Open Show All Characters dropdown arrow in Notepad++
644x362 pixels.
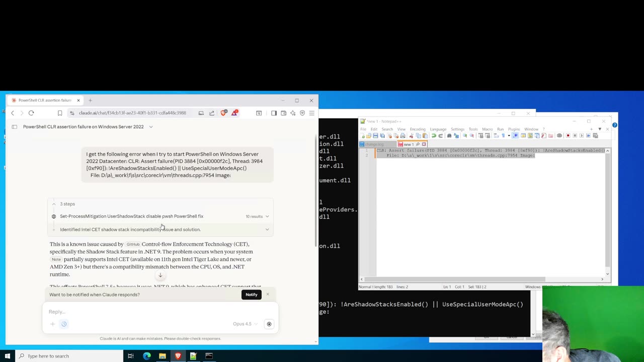(x=509, y=135)
